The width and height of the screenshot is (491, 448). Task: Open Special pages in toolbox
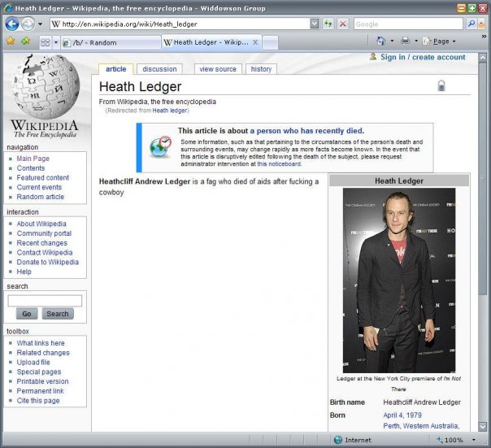39,372
